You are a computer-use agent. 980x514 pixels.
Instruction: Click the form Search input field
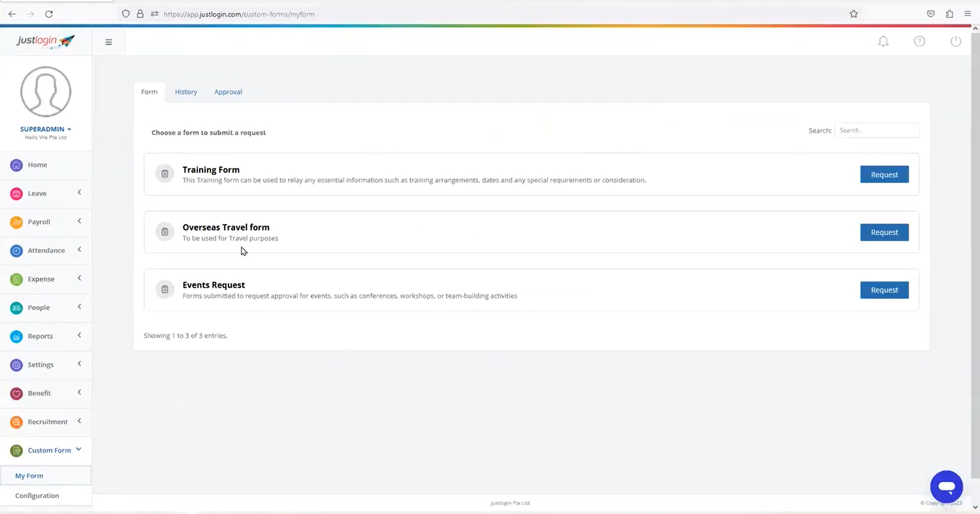[876, 131]
